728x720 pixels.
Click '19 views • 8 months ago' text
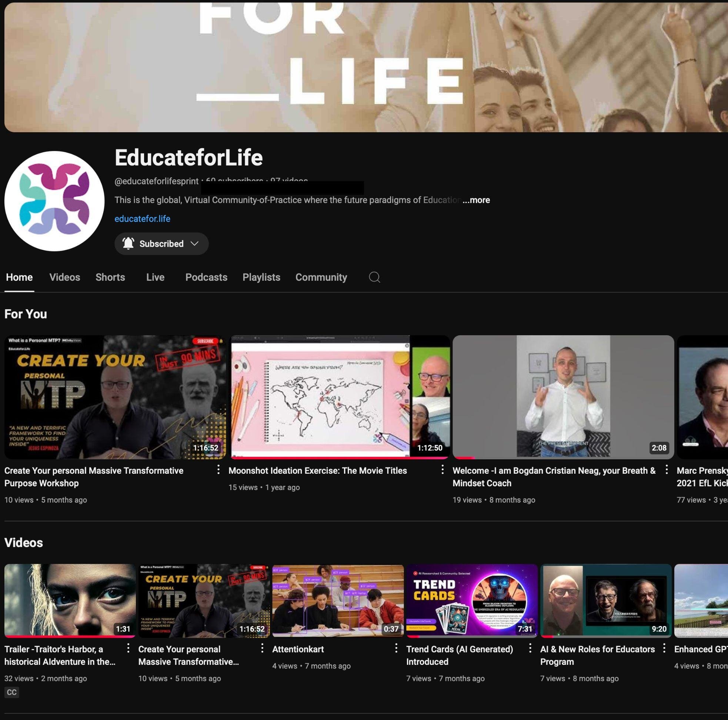tap(494, 500)
